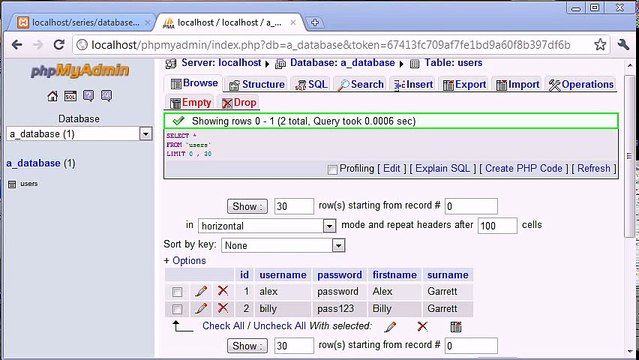
Task: Click the upper rows count field showing 30
Action: click(294, 206)
